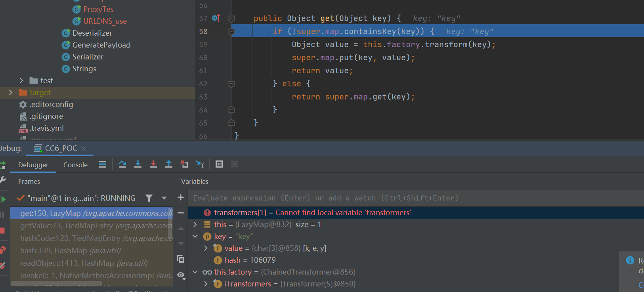Viewport: 644px width, 292px height.
Task: Open the thread selector dropdown arrow
Action: coord(164,198)
